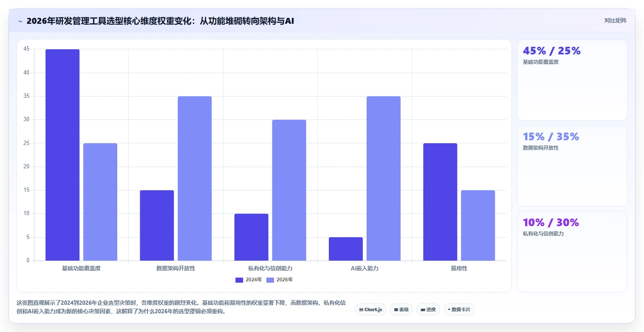Click the 数据卡片 tag pill
The image size is (644, 332).
[x=459, y=309]
